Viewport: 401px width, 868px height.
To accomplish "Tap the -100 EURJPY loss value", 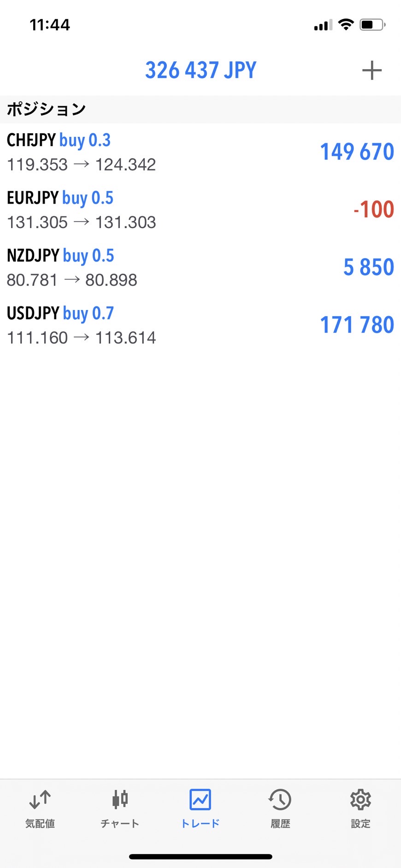I will (x=373, y=210).
